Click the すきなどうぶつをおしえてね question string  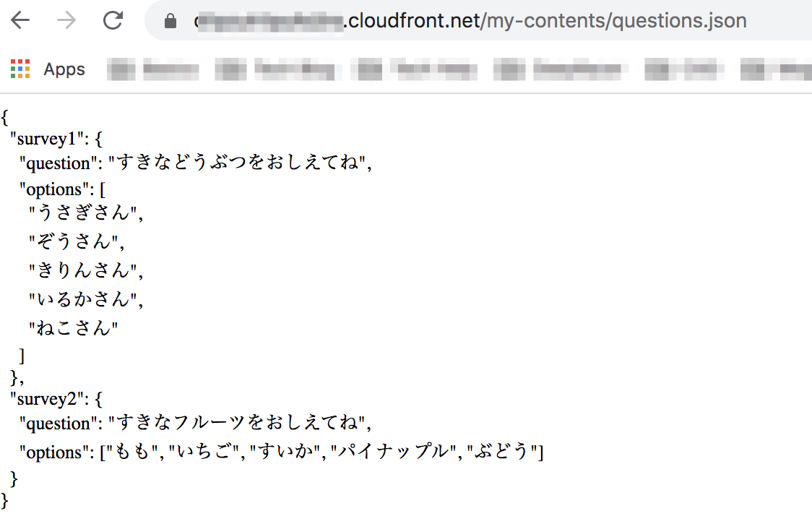click(238, 163)
